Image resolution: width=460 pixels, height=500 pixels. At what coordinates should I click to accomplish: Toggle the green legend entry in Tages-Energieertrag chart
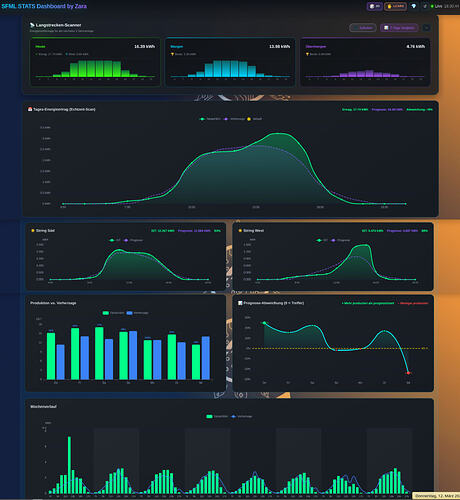tap(210, 119)
